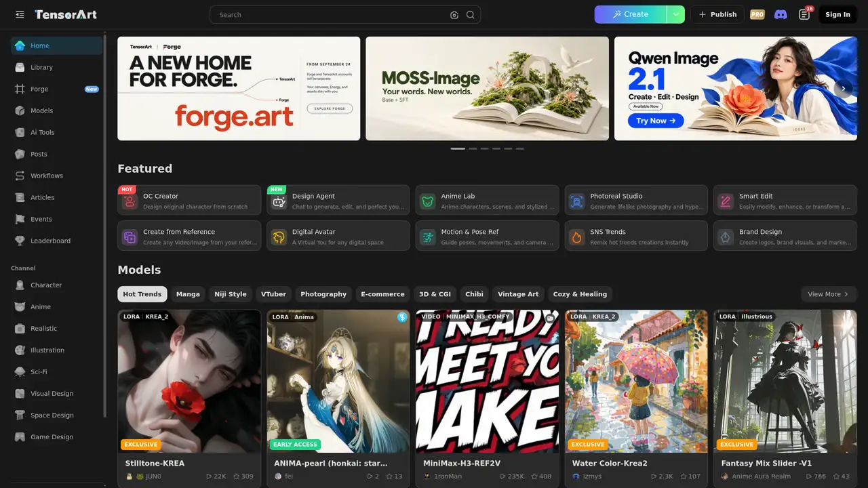Click the camera image search icon
Image resolution: width=868 pixels, height=488 pixels.
[454, 15]
